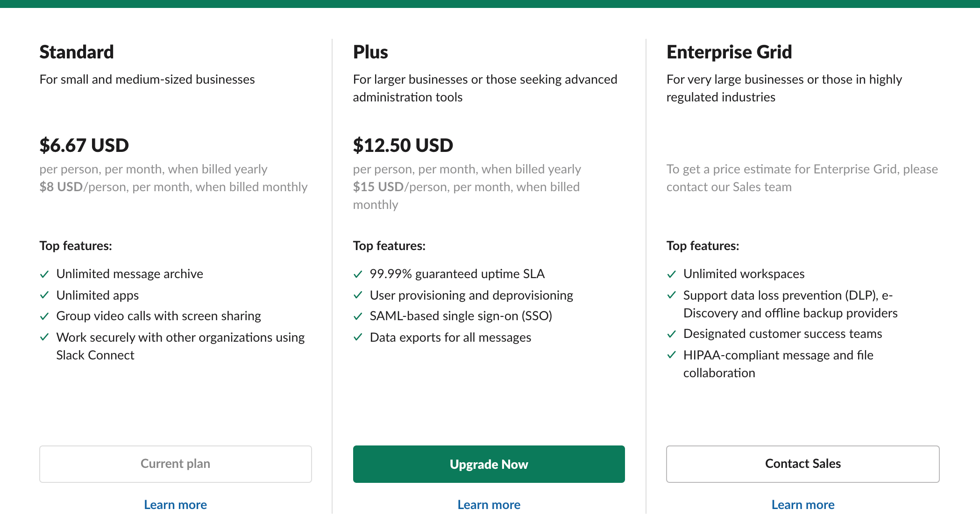The height and width of the screenshot is (531, 980).
Task: Open Learn more under Enterprise Grid
Action: tap(802, 504)
